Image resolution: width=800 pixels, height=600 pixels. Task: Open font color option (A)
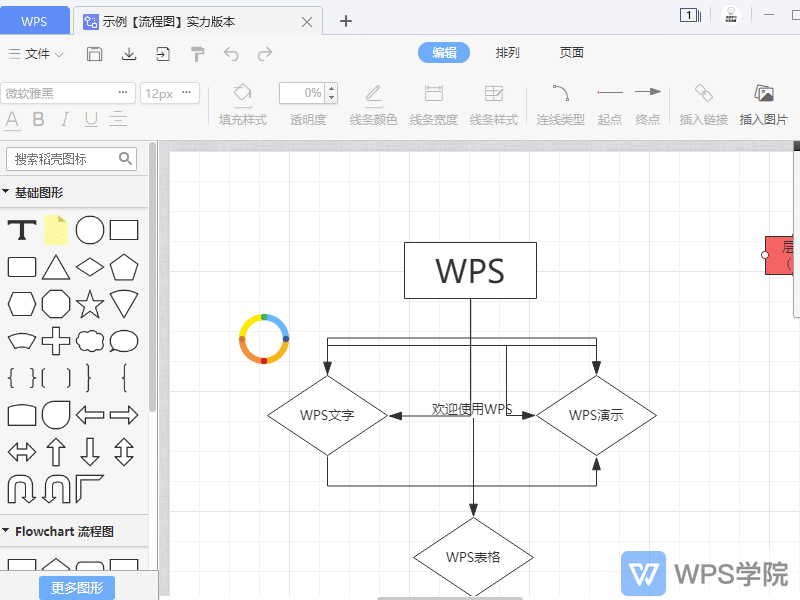[x=12, y=120]
